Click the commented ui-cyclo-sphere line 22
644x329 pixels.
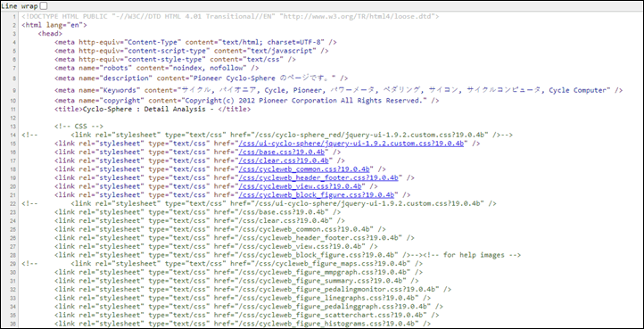pyautogui.click(x=260, y=203)
